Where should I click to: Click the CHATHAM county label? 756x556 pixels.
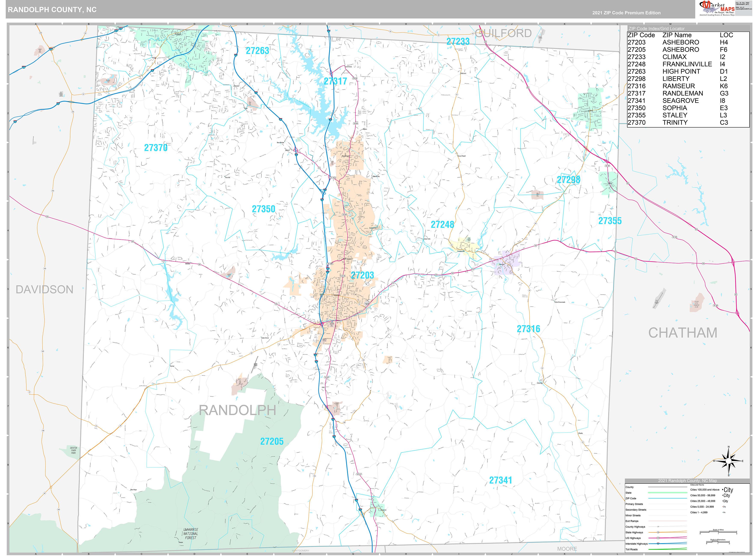(683, 333)
